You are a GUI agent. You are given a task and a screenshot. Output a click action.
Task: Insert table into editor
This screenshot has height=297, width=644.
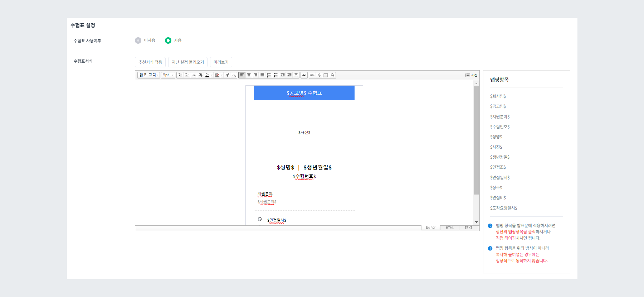pyautogui.click(x=326, y=75)
